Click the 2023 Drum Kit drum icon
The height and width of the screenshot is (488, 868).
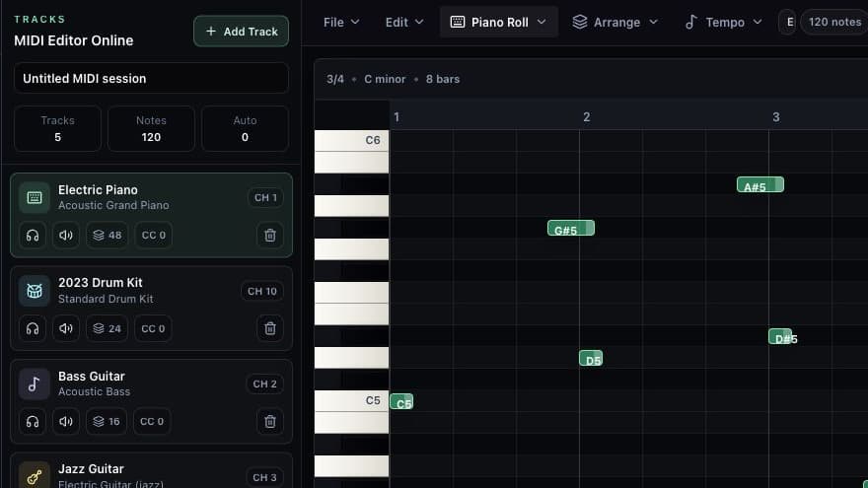(x=35, y=291)
